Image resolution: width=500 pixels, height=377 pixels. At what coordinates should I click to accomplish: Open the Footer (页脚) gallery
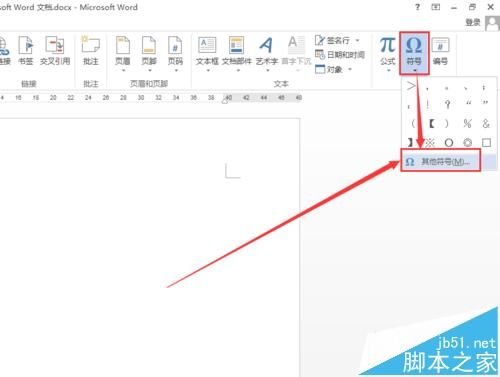coord(149,53)
